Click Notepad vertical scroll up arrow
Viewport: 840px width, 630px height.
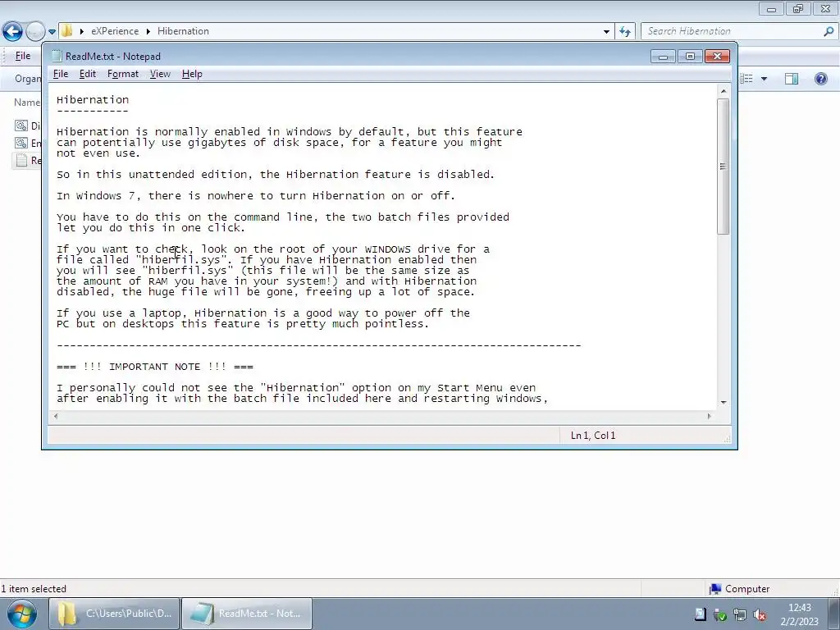tap(724, 91)
